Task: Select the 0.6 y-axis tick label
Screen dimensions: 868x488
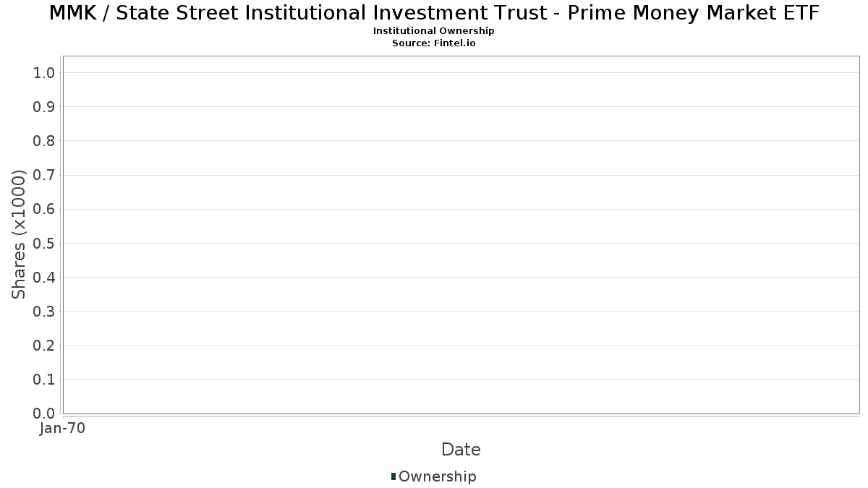Action: point(44,209)
